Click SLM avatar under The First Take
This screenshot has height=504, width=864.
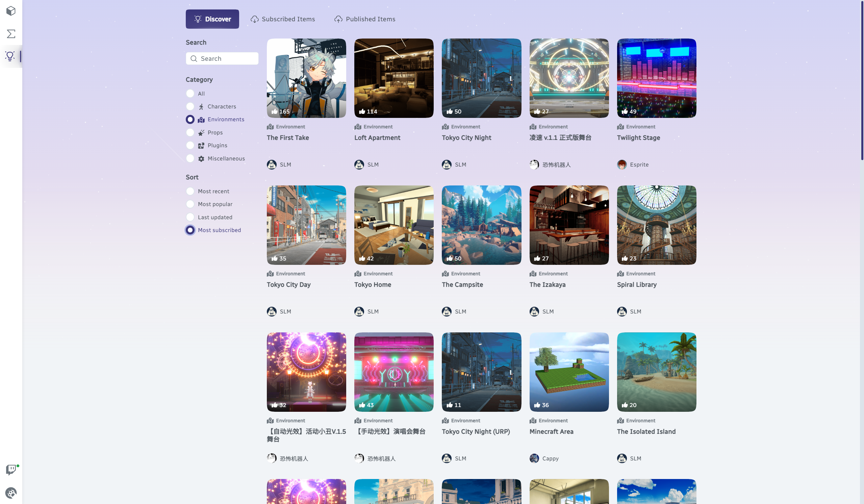pyautogui.click(x=272, y=165)
